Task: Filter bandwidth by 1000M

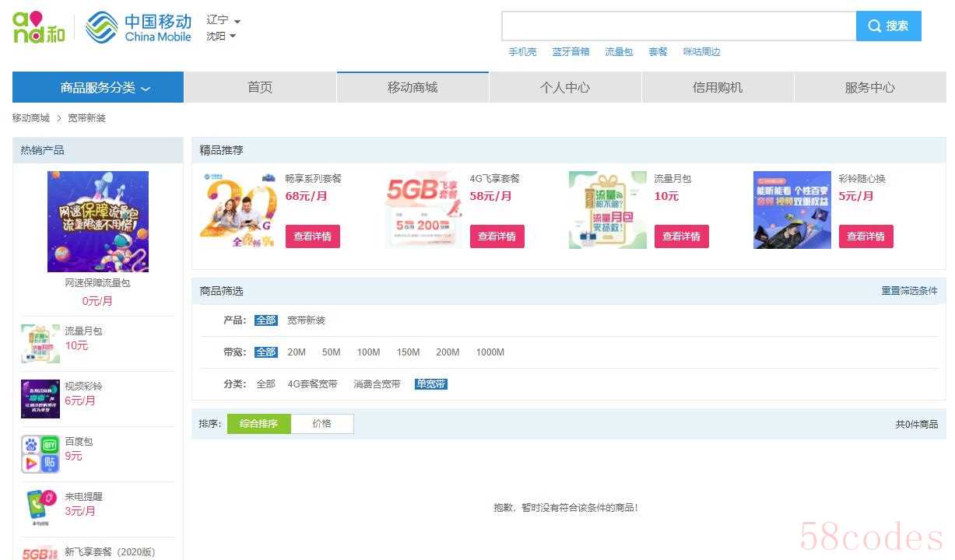Action: pos(490,352)
